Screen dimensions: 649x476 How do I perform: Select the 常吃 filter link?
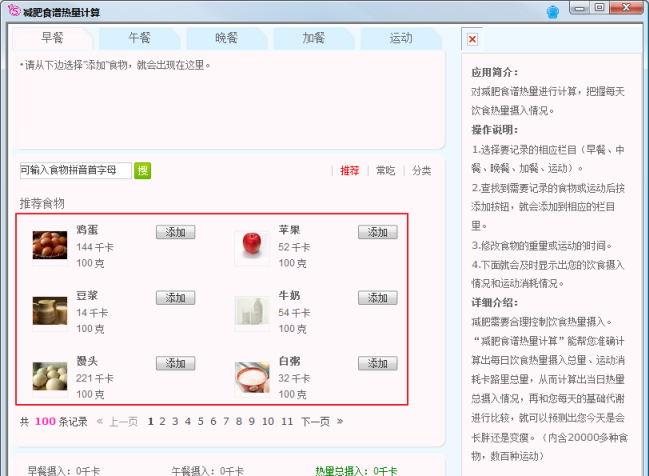tap(385, 171)
